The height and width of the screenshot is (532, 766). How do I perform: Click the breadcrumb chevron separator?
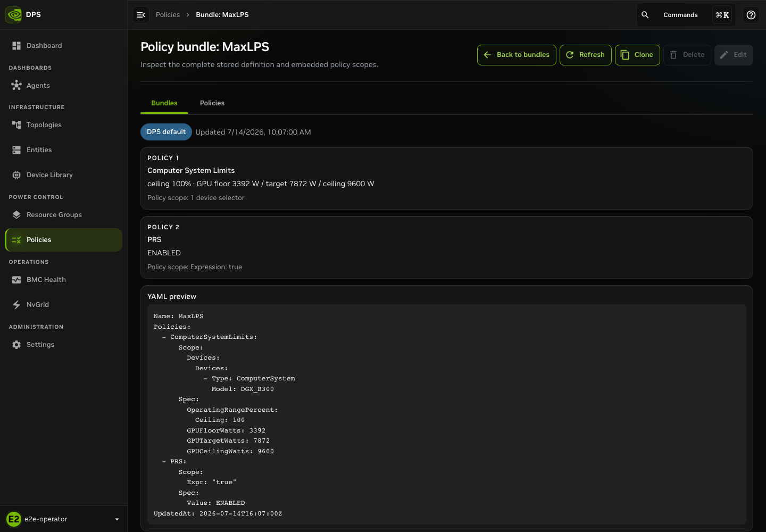point(188,15)
